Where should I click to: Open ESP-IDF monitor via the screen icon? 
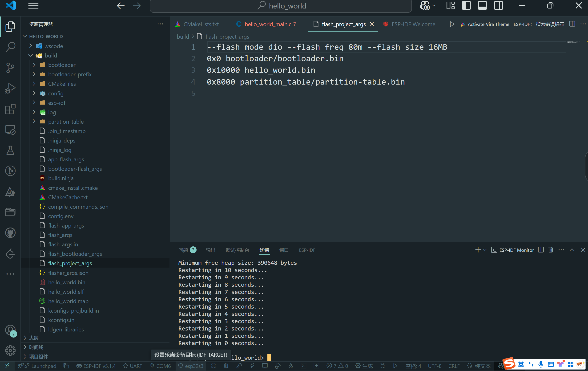click(x=265, y=366)
